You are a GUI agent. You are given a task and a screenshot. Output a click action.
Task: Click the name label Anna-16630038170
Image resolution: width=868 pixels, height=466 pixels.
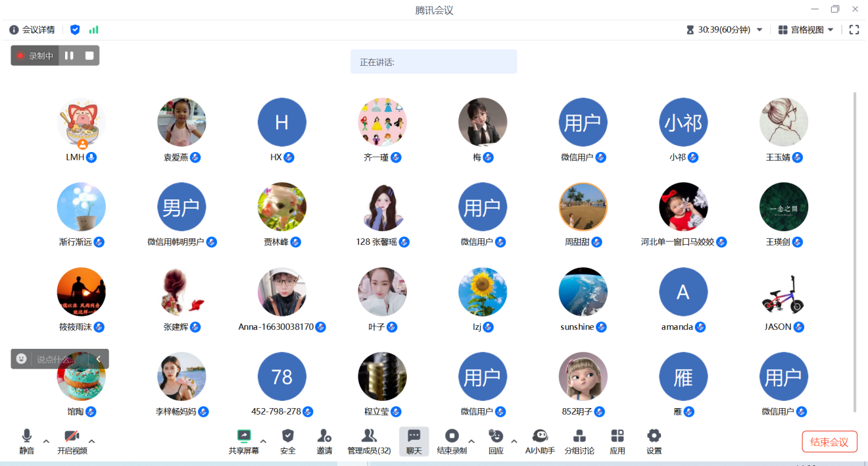(276, 327)
